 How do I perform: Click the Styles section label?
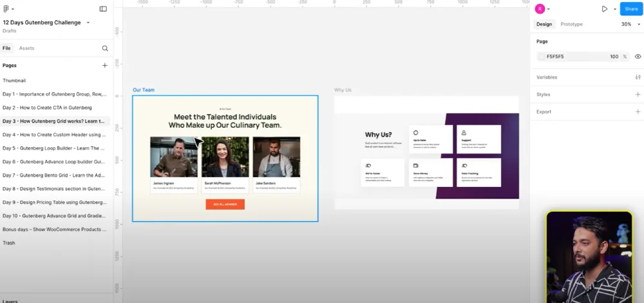pyautogui.click(x=543, y=95)
